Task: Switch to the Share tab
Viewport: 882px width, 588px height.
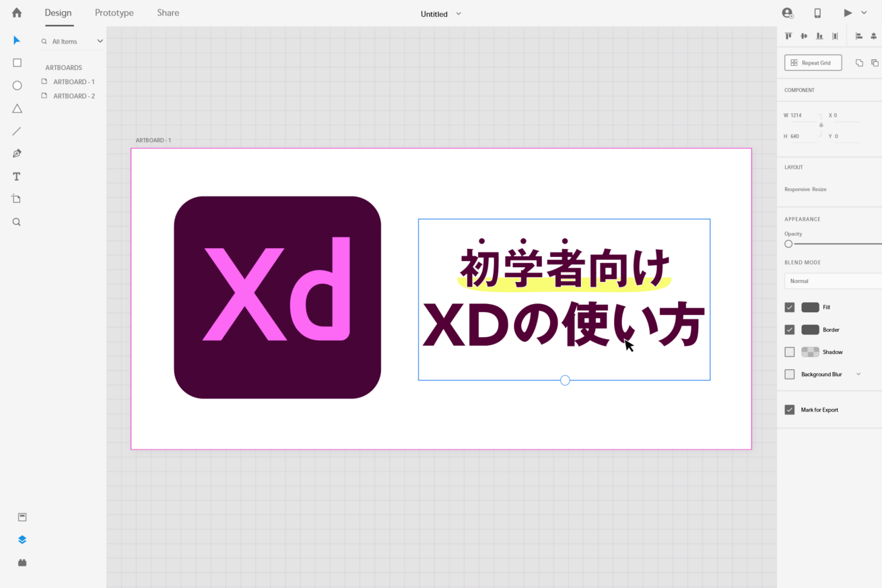Action: 168,13
